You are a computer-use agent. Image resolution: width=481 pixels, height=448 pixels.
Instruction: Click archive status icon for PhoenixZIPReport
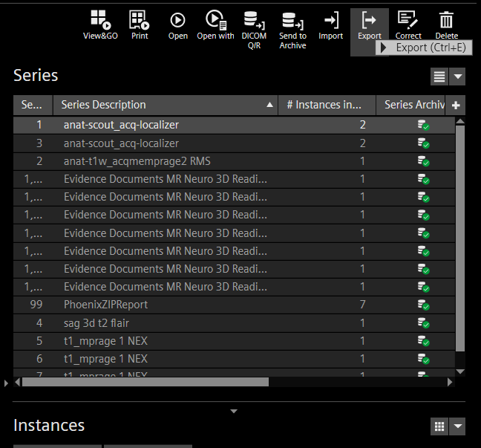[x=423, y=305]
